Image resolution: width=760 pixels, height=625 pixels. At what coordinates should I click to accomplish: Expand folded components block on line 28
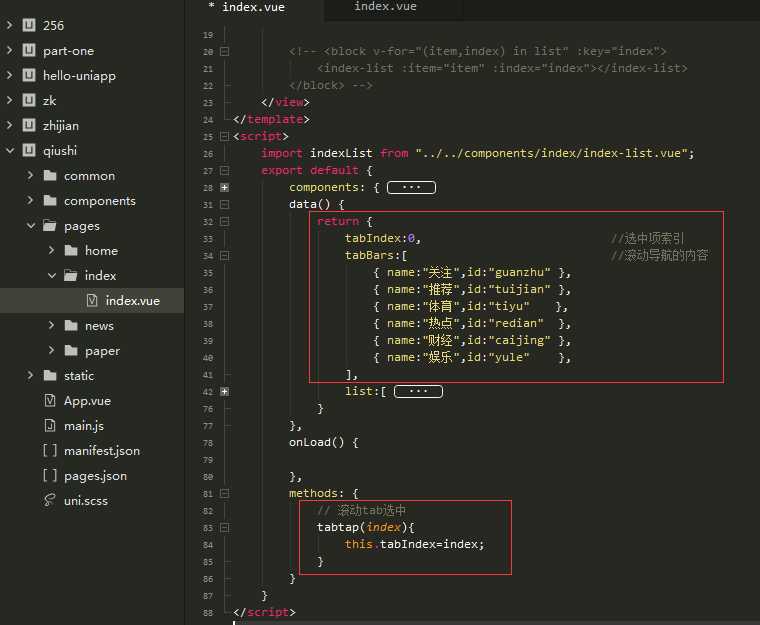[224, 188]
